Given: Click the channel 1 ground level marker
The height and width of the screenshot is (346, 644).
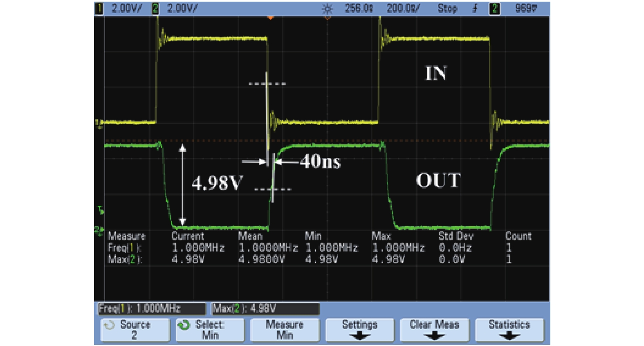Looking at the screenshot, I should [98, 123].
